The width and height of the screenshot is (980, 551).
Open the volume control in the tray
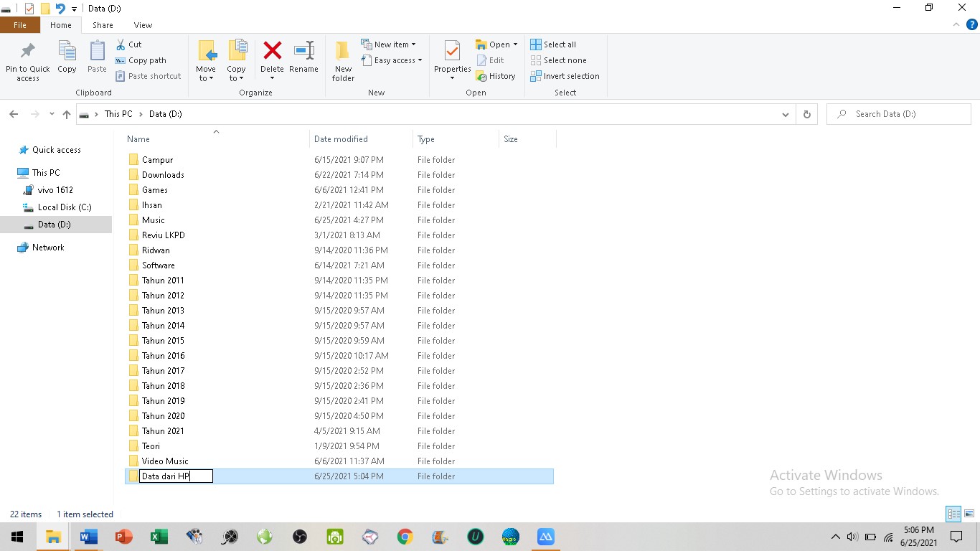[852, 537]
